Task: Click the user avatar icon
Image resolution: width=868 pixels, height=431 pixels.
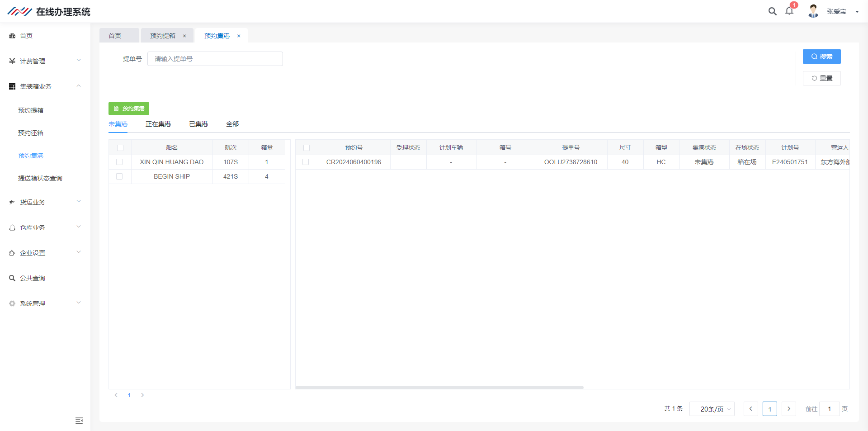Action: coord(813,11)
